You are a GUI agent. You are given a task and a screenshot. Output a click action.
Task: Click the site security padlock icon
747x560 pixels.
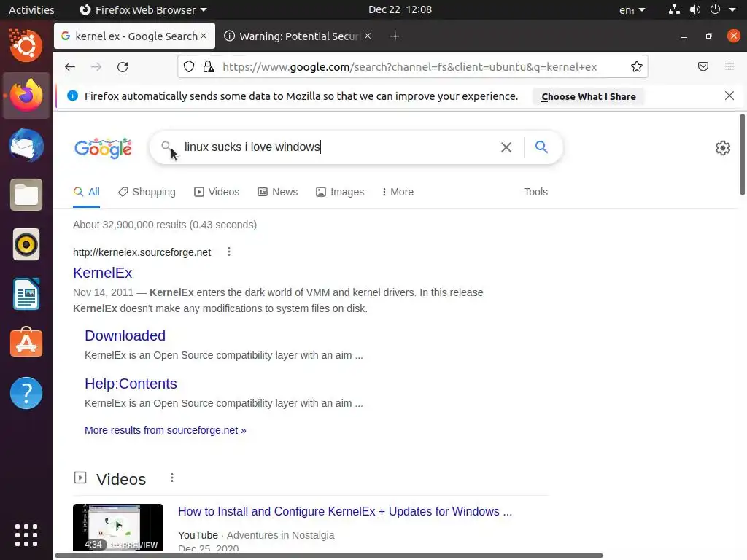click(209, 66)
